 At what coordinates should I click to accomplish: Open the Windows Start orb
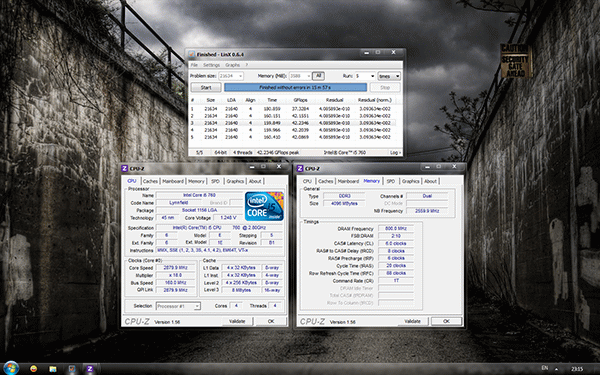click(11, 368)
